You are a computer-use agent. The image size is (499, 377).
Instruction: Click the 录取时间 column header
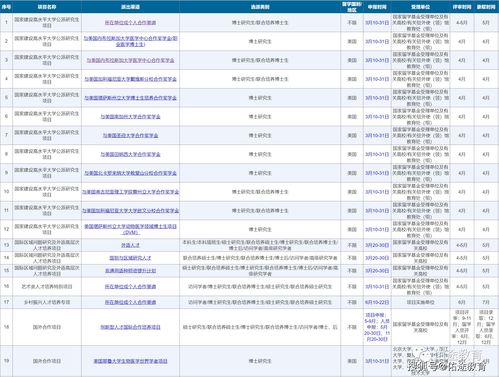(x=486, y=7)
